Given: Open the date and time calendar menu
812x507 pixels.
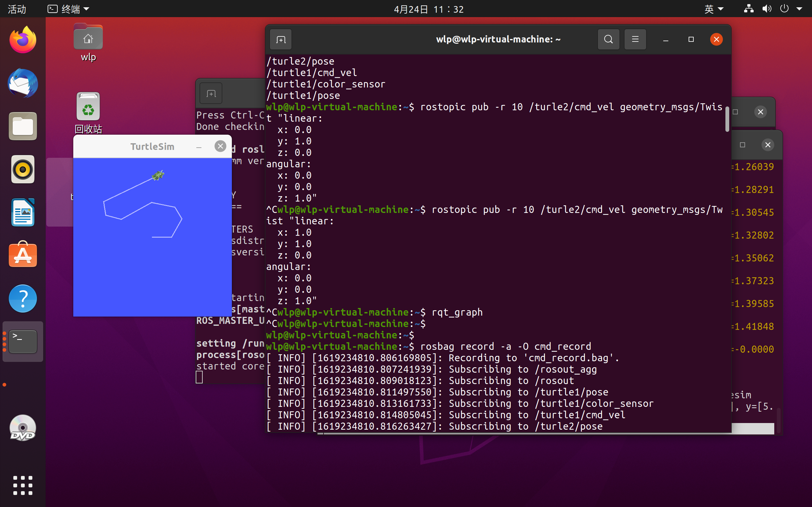Looking at the screenshot, I should (x=429, y=9).
